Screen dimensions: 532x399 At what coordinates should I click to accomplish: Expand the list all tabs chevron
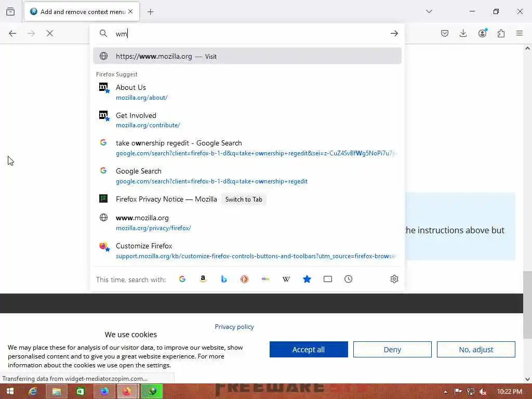pos(429,11)
